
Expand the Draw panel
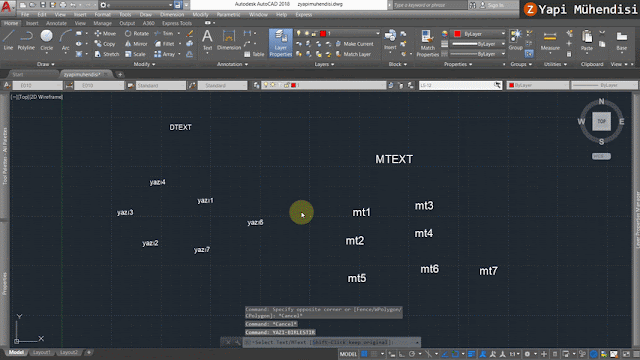click(46, 64)
